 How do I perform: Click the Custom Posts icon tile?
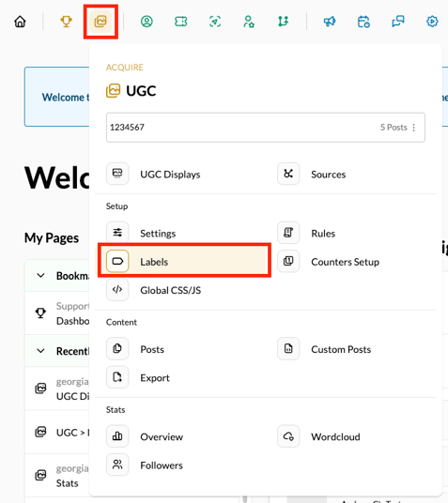[288, 348]
